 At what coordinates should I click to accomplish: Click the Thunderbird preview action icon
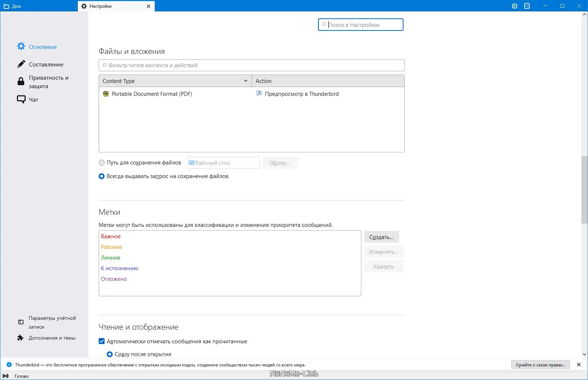pyautogui.click(x=259, y=94)
